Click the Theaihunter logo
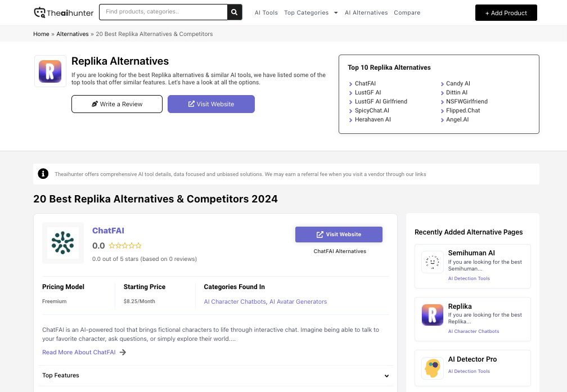The image size is (567, 392). (x=64, y=13)
